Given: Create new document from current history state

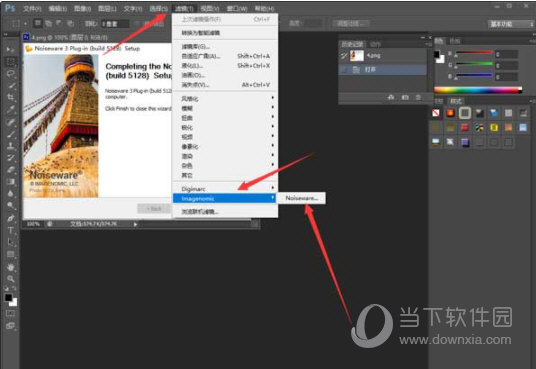Looking at the screenshot, I should (x=391, y=97).
